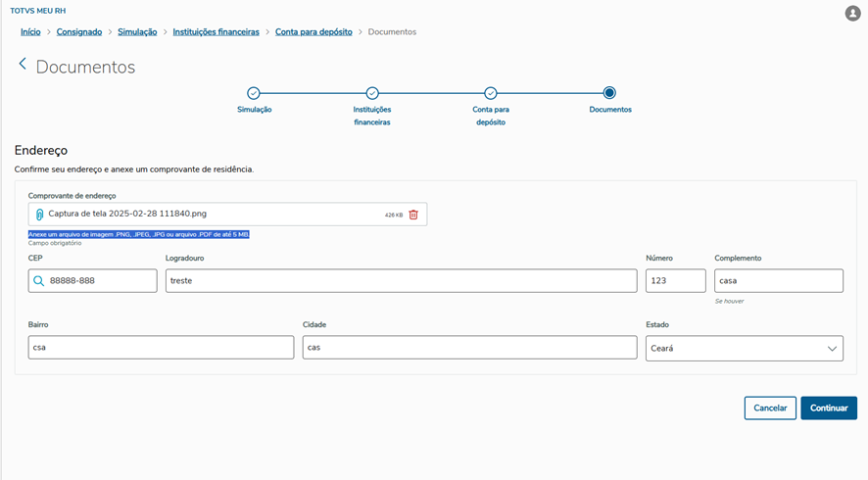Open the Consignado breadcrumb link
The height and width of the screenshot is (480, 868).
pos(79,32)
